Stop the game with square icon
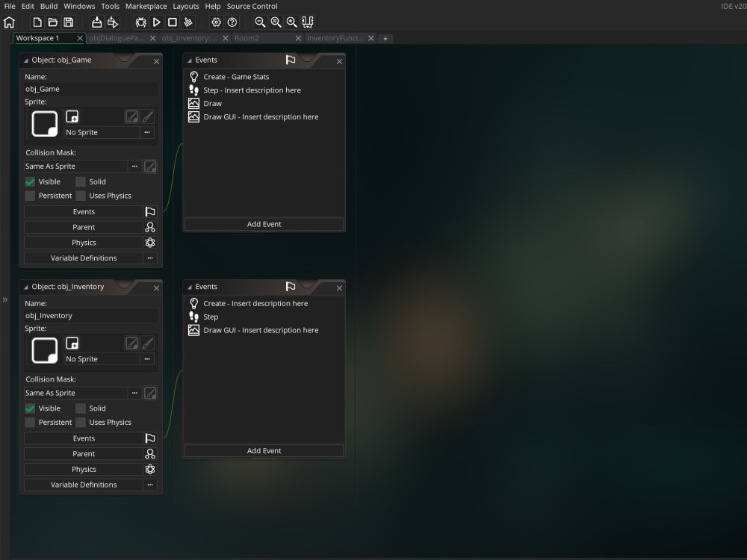This screenshot has height=560, width=747. point(173,22)
